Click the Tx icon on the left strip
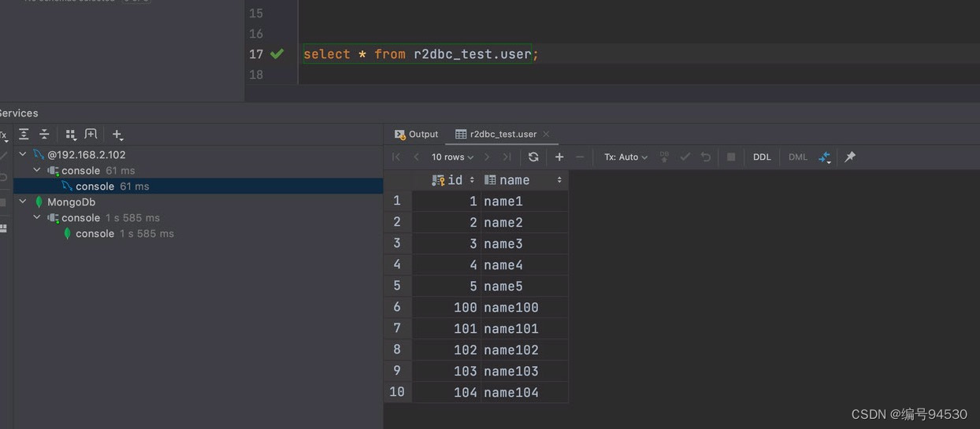The width and height of the screenshot is (980, 429). [3, 135]
